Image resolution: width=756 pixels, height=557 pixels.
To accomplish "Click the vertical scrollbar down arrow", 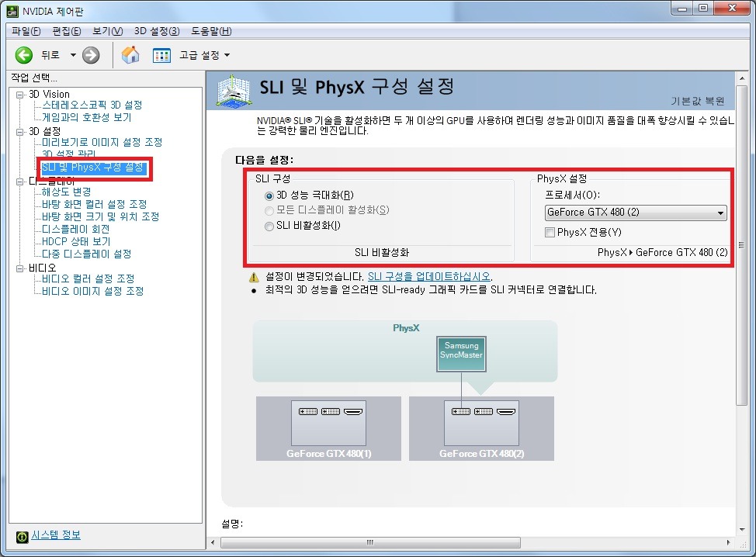I will [x=741, y=530].
